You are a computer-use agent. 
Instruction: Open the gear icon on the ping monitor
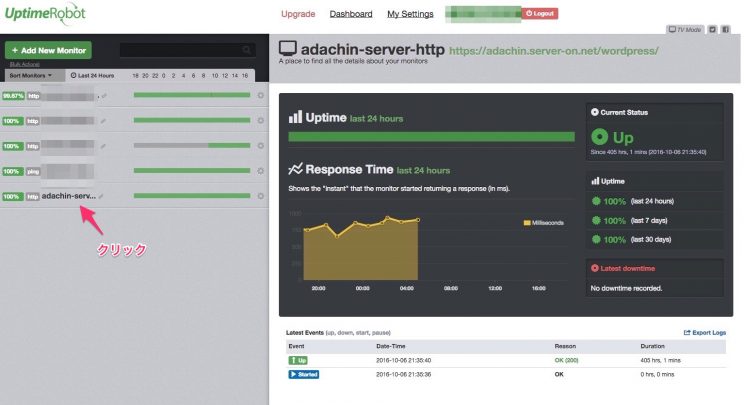[x=259, y=171]
